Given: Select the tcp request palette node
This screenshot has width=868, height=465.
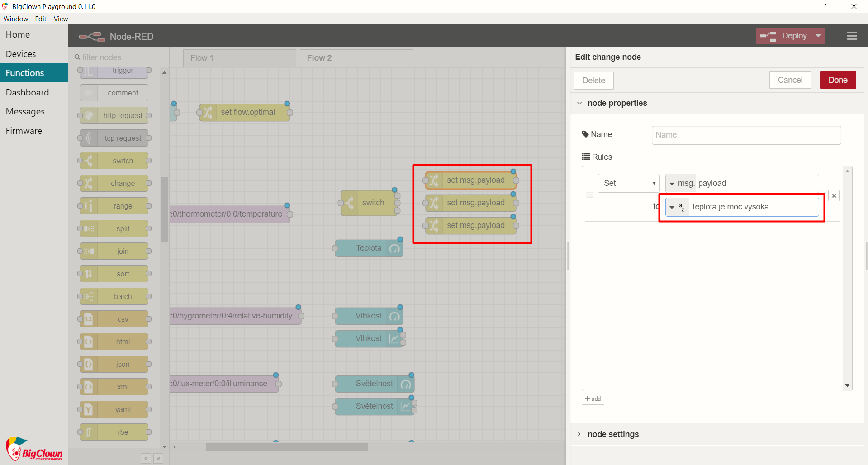Looking at the screenshot, I should tap(114, 138).
